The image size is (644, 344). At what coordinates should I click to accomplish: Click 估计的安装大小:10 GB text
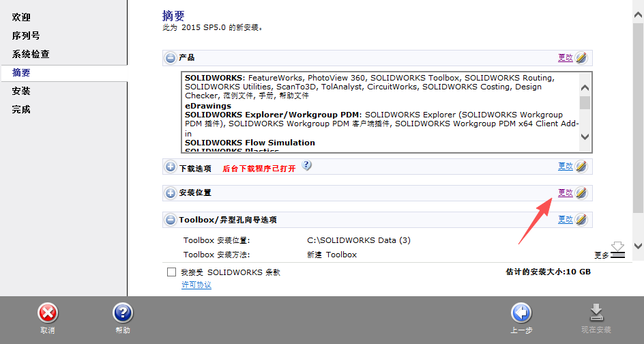[548, 272]
